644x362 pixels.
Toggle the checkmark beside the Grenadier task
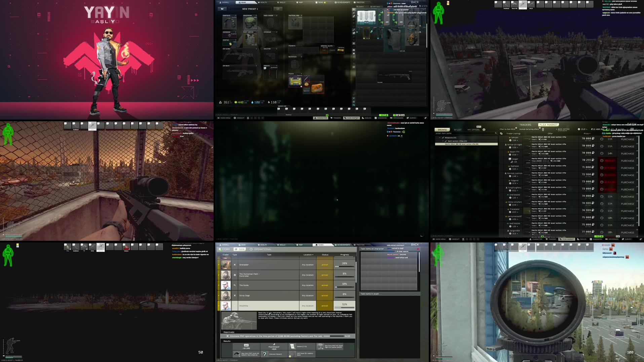click(x=219, y=264)
